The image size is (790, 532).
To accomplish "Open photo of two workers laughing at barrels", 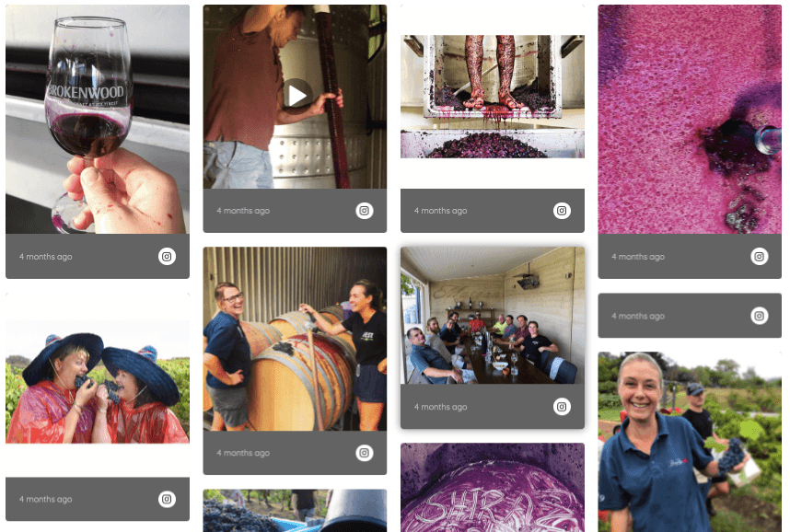I will pos(295,339).
